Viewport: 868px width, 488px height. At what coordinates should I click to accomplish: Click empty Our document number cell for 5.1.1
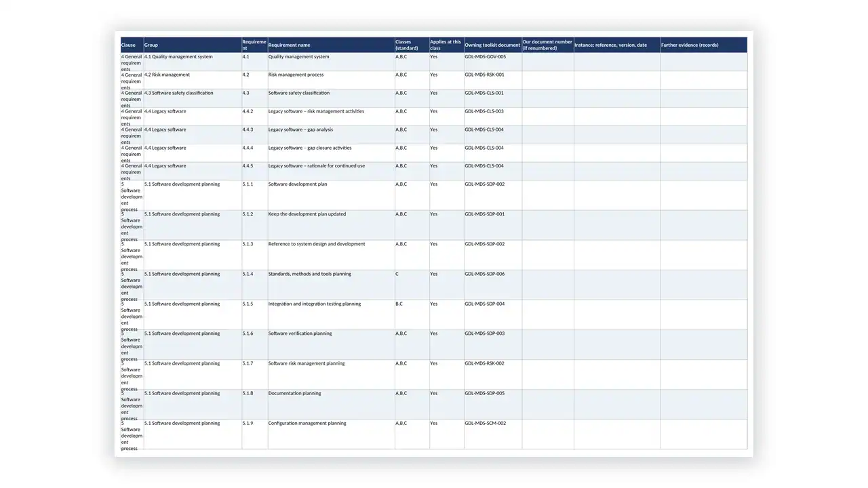coord(548,195)
